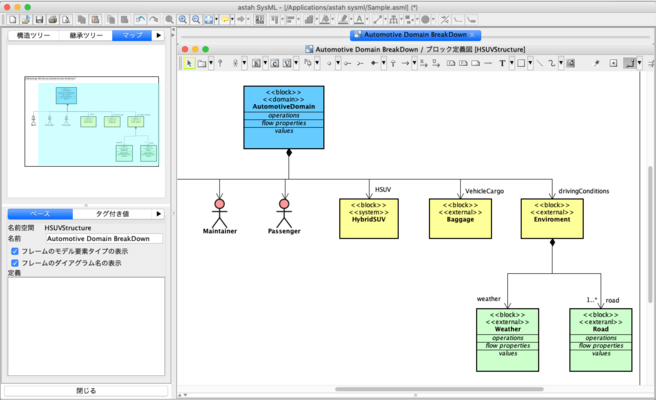Select the arrow selection tool in diagram toolbar
This screenshot has height=400, width=656.
[x=190, y=63]
